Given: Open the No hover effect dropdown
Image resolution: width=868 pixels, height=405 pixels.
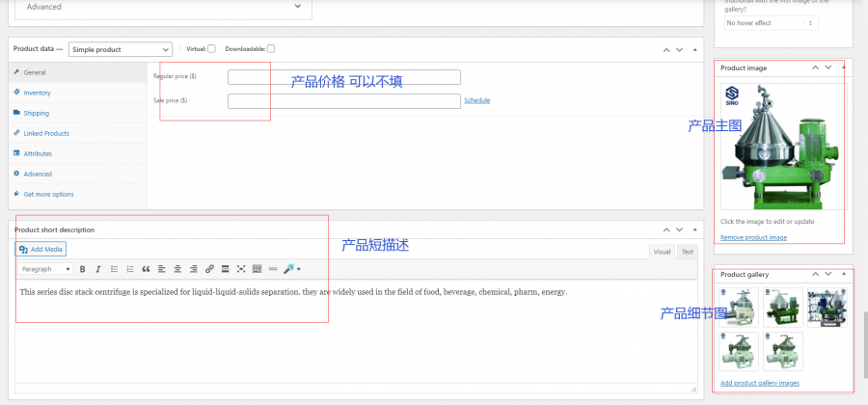Looking at the screenshot, I should [772, 23].
